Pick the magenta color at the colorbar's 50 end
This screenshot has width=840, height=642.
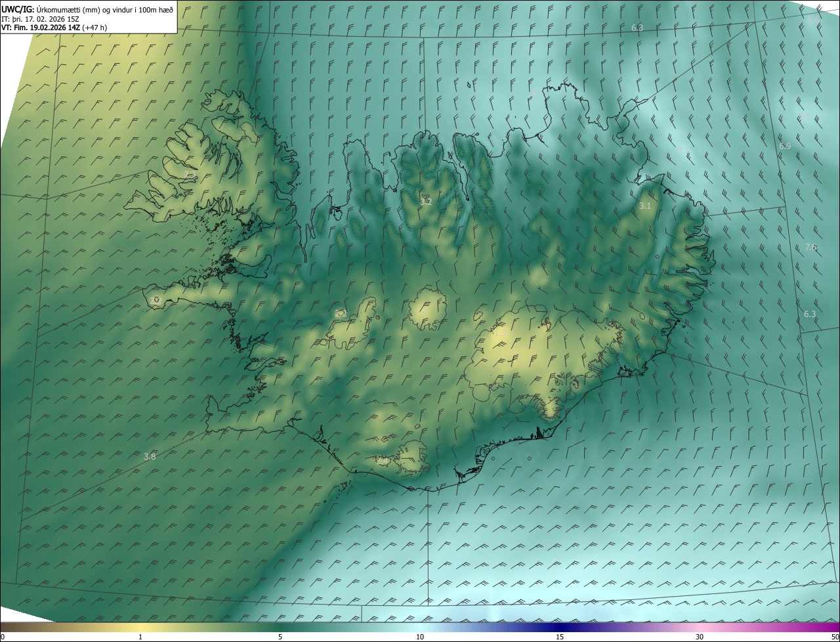835,628
